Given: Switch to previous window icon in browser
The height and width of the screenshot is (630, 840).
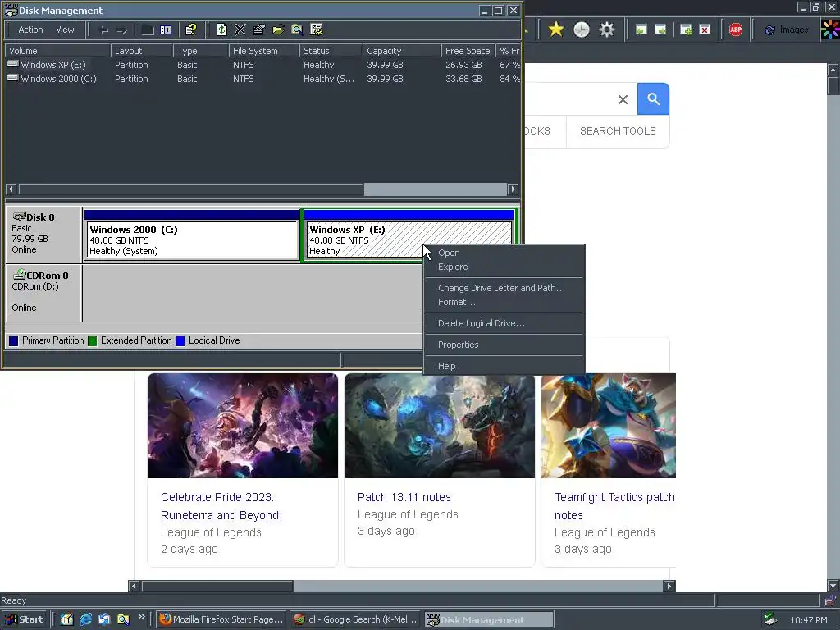Looking at the screenshot, I should coord(641,30).
